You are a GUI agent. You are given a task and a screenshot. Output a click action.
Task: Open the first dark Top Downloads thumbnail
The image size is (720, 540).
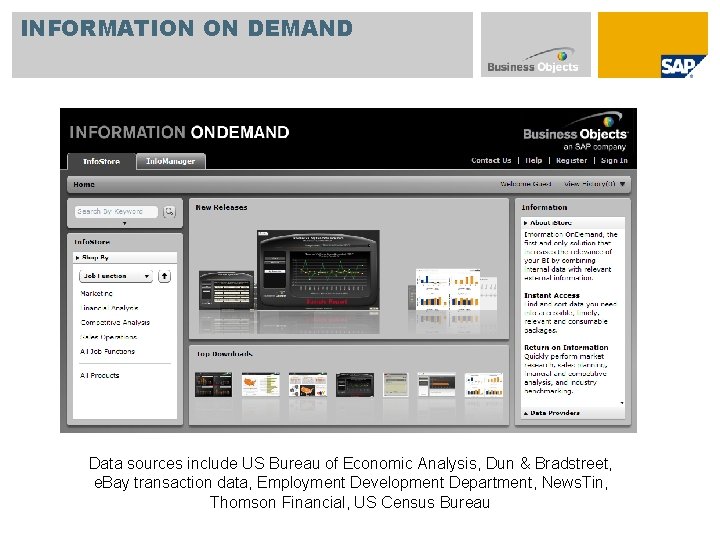tap(214, 385)
